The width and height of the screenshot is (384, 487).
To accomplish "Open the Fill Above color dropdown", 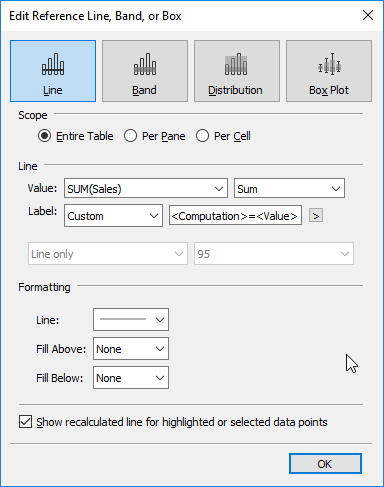I will (131, 349).
